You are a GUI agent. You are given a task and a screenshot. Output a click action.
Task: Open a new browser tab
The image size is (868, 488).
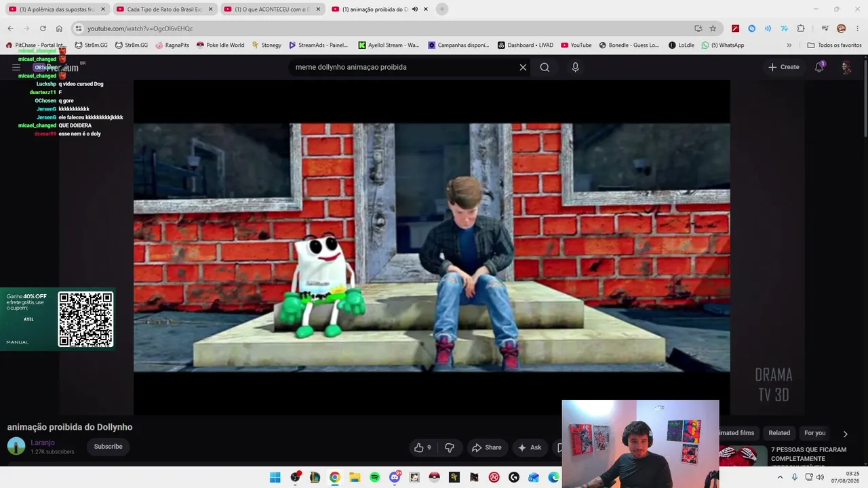[x=441, y=9]
